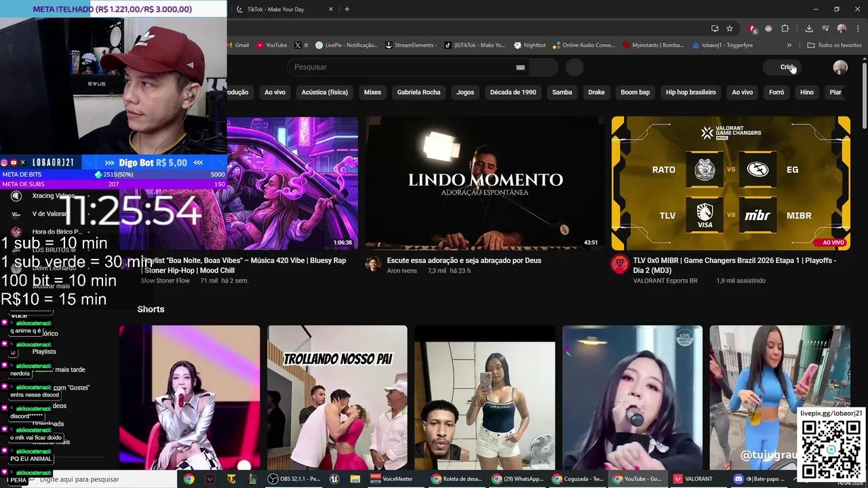Open the StreamElements bookmark
Image resolution: width=868 pixels, height=488 pixels.
pos(411,45)
